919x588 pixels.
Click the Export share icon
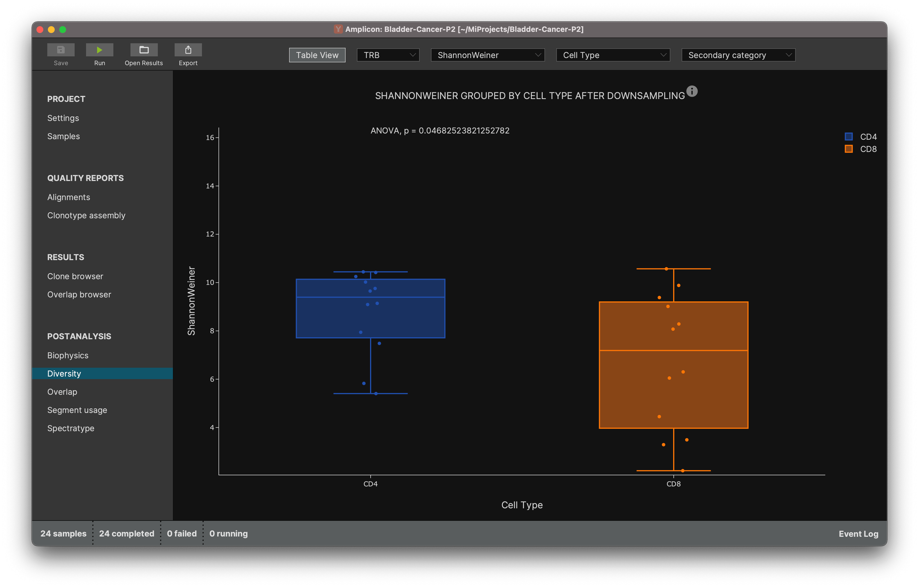(x=188, y=50)
